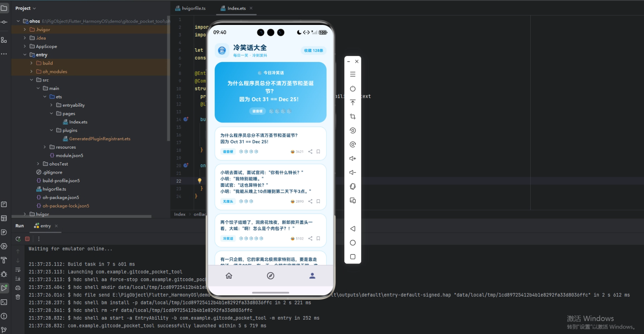Tap the compass discover tab in app

pyautogui.click(x=270, y=276)
